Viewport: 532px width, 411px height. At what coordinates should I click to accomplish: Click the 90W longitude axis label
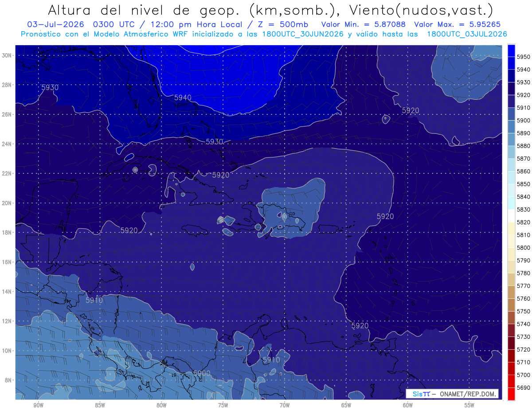[x=38, y=405]
